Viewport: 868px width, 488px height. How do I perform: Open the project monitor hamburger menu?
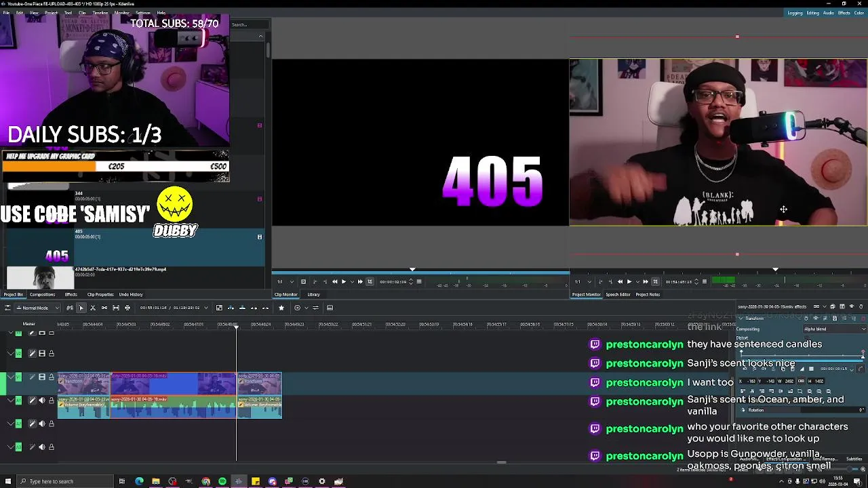703,281
